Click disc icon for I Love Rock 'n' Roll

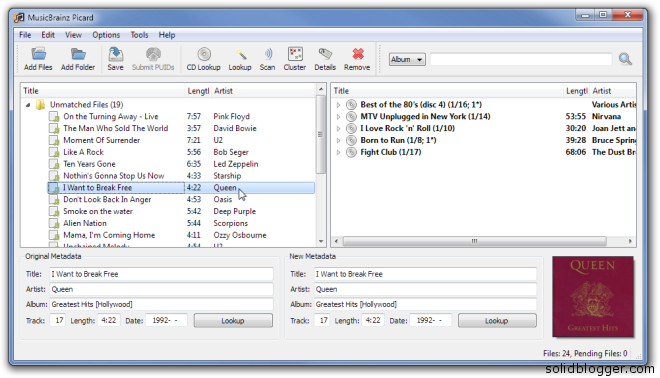pyautogui.click(x=351, y=128)
